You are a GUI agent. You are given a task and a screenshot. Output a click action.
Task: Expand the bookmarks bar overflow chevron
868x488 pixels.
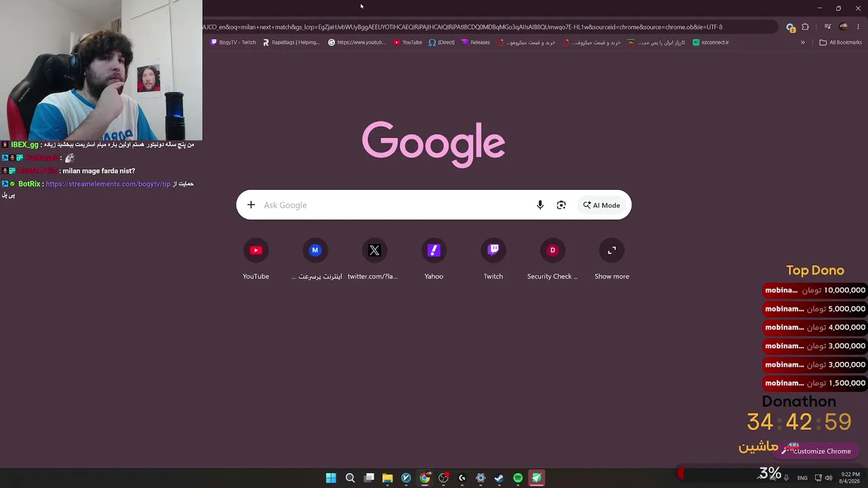[802, 42]
